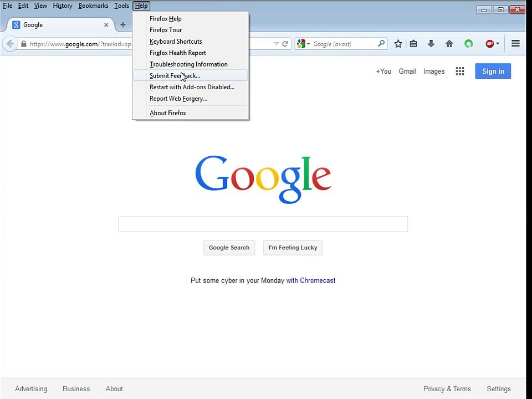Open Adblock Plus dropdown arrow
Screen dimensions: 532x399
pyautogui.click(x=498, y=44)
